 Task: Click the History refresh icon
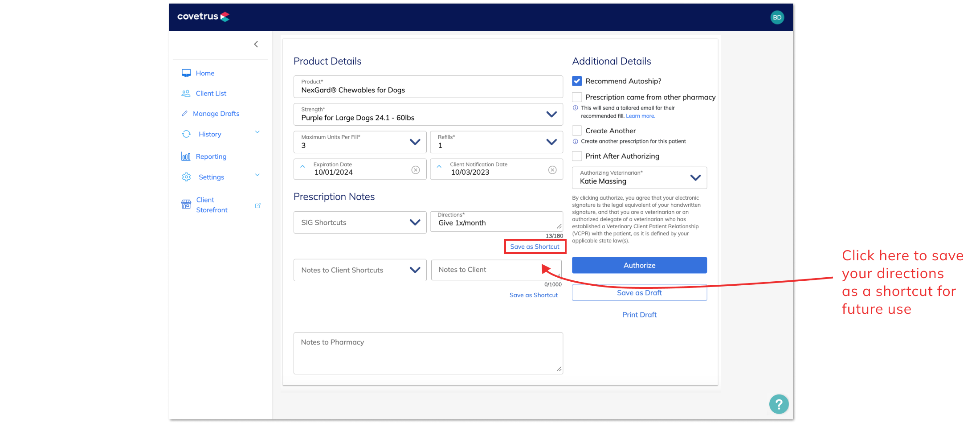pyautogui.click(x=186, y=134)
